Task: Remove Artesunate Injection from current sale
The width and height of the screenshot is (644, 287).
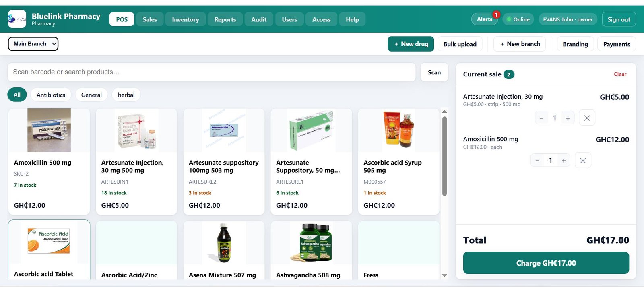Action: [x=587, y=118]
